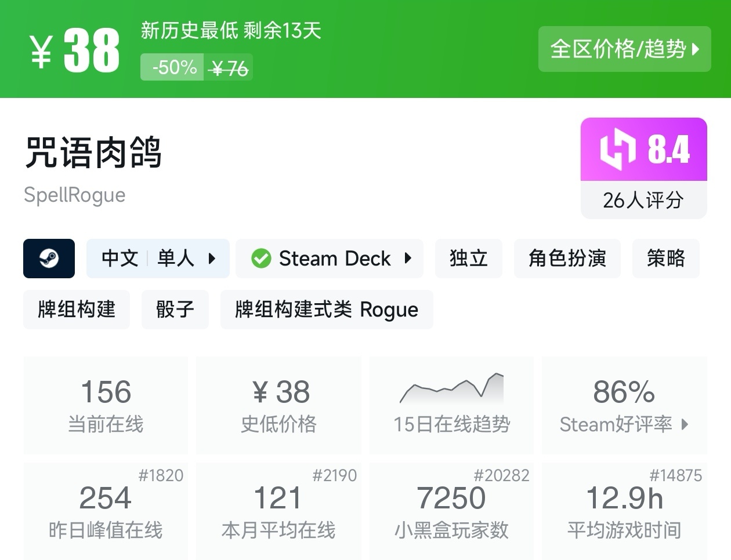Tap the Heybox logo in rating badge

pos(618,150)
